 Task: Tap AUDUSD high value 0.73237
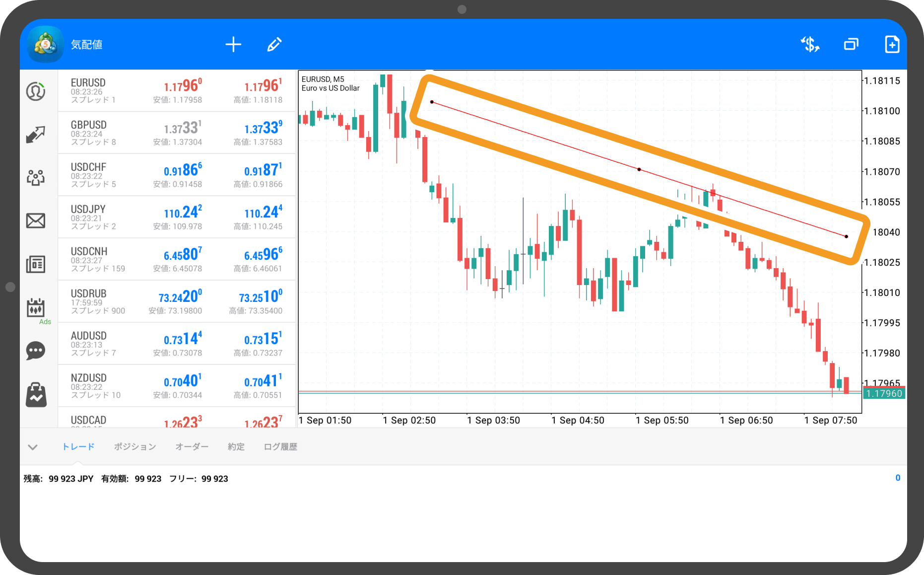pos(258,353)
